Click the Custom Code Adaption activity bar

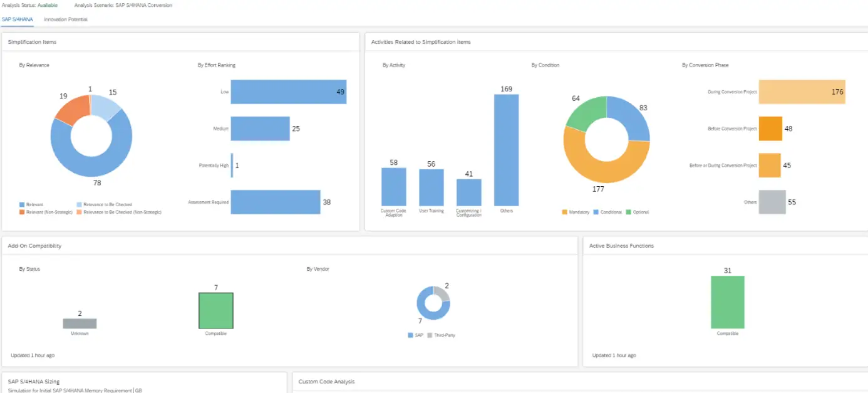(x=393, y=188)
